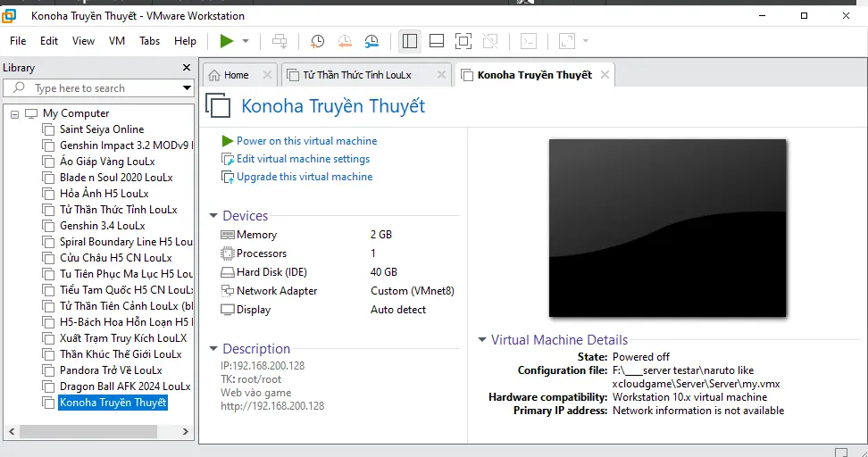Select Tử Thần Thức Tỉnh LouLx in library

tap(119, 210)
